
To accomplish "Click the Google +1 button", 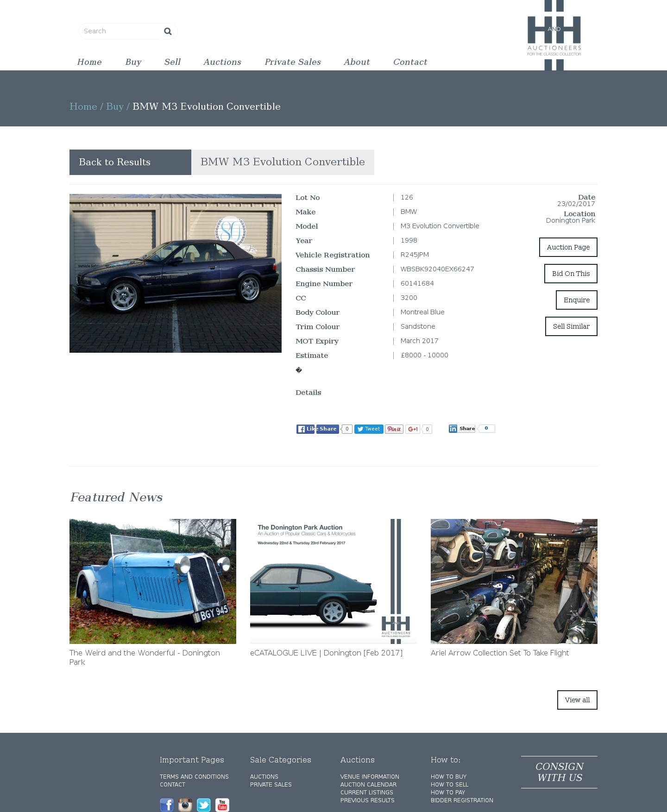I will tap(413, 429).
